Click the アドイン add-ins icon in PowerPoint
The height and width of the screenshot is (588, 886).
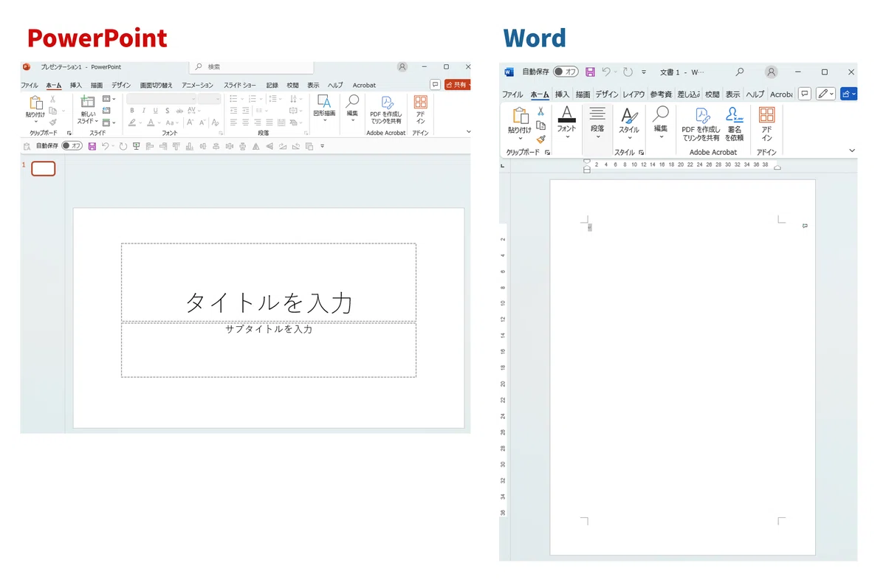420,103
